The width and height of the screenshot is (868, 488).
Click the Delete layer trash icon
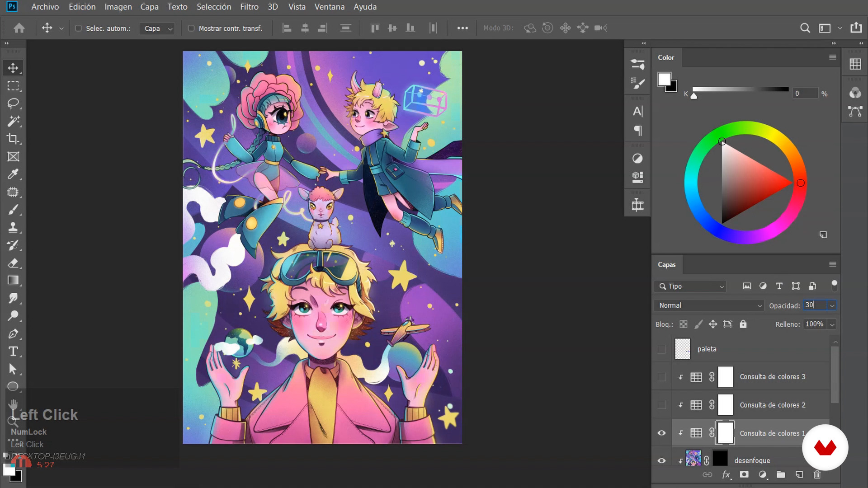click(817, 474)
